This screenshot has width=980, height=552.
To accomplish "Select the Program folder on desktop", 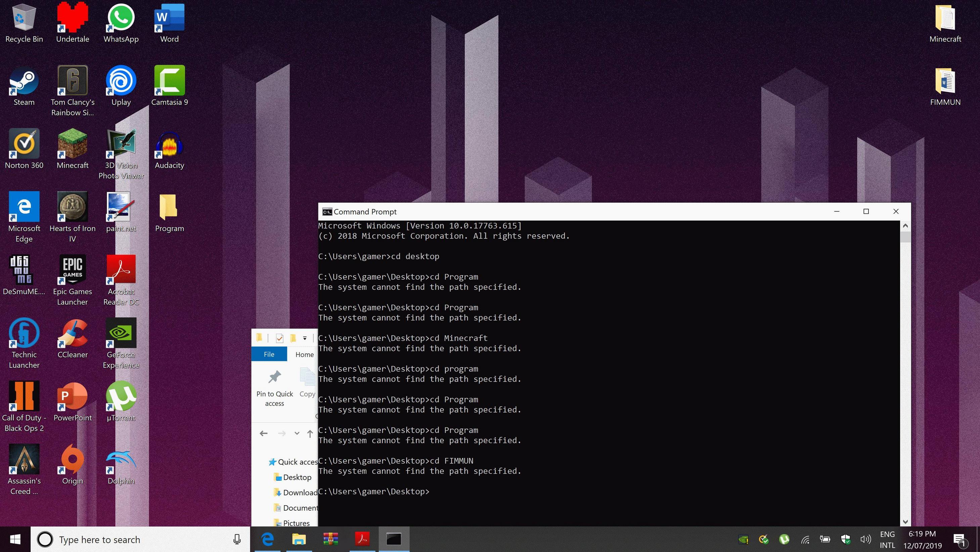I will [169, 207].
